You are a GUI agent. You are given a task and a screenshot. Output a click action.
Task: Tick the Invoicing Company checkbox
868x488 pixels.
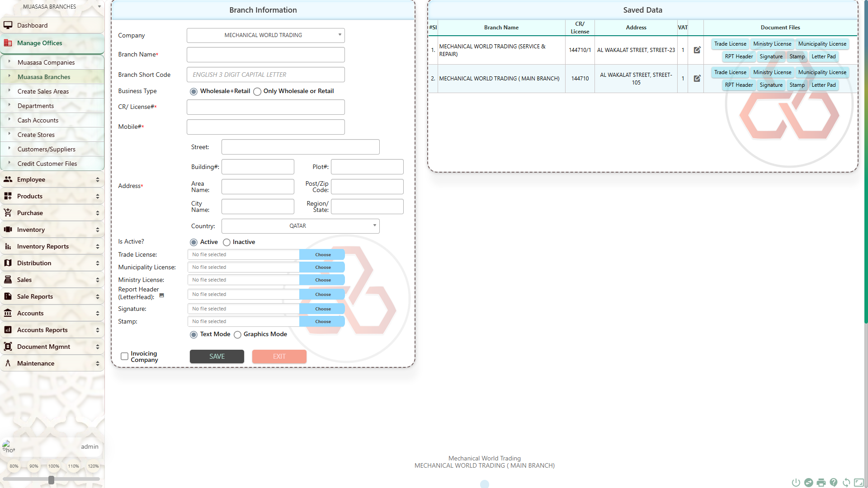124,357
